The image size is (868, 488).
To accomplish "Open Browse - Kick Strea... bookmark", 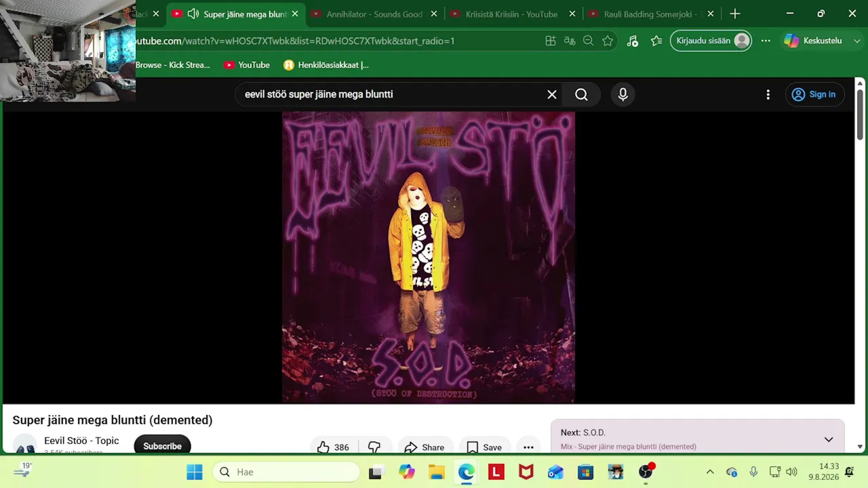I will coord(173,65).
